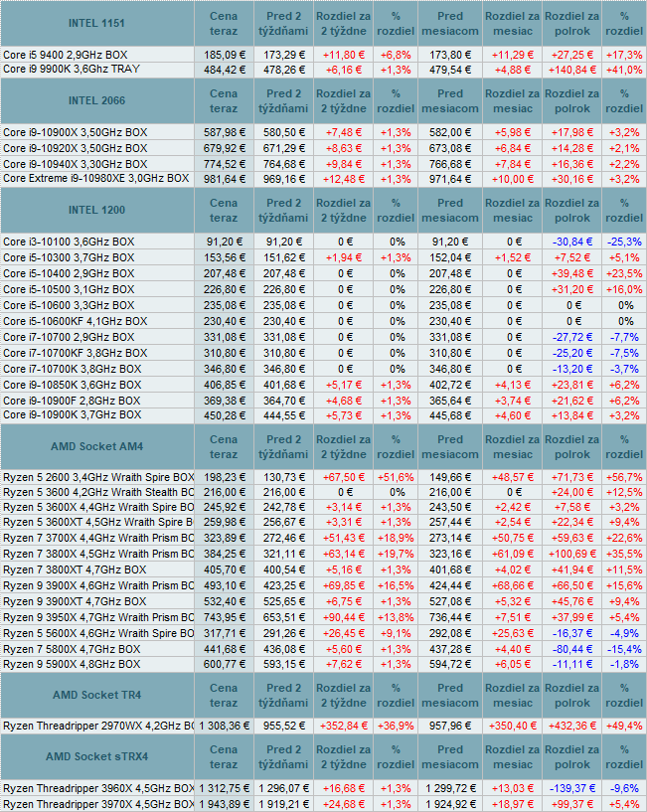Click the -27,72 € value
Screen dimensions: 647x812
pyautogui.click(x=572, y=338)
